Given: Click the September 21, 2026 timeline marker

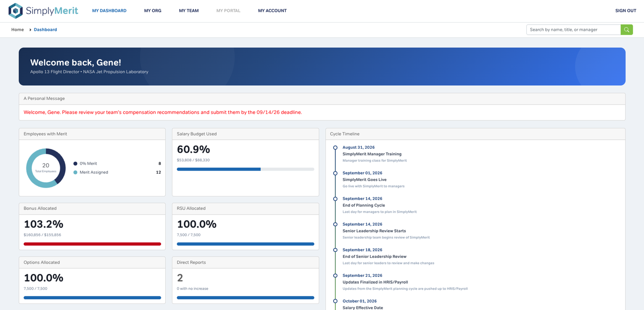Looking at the screenshot, I should tap(335, 276).
